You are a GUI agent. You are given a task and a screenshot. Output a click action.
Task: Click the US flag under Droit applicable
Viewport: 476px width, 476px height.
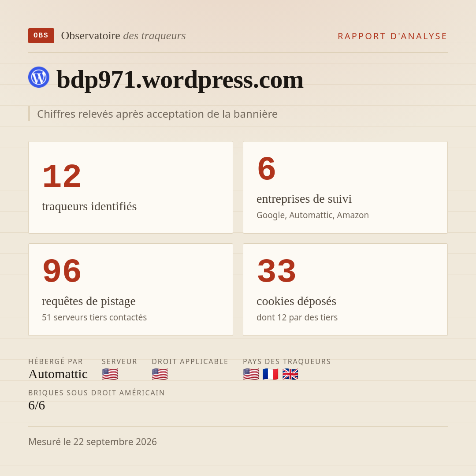point(160,374)
